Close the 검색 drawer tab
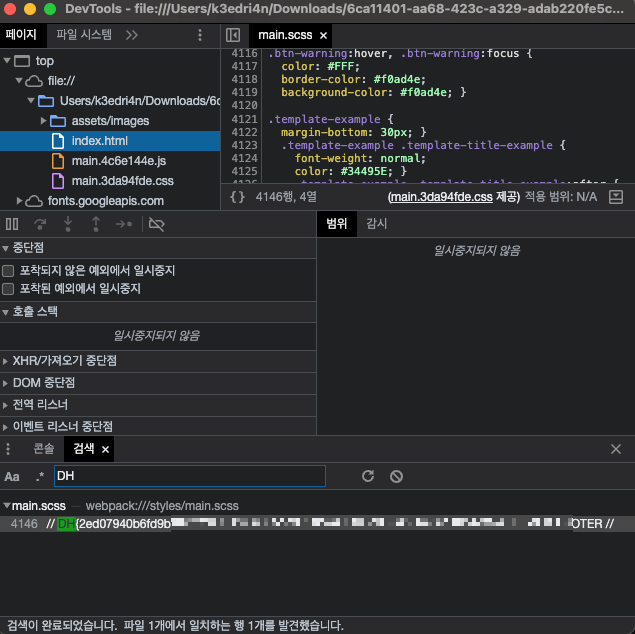This screenshot has height=634, width=635. click(105, 449)
